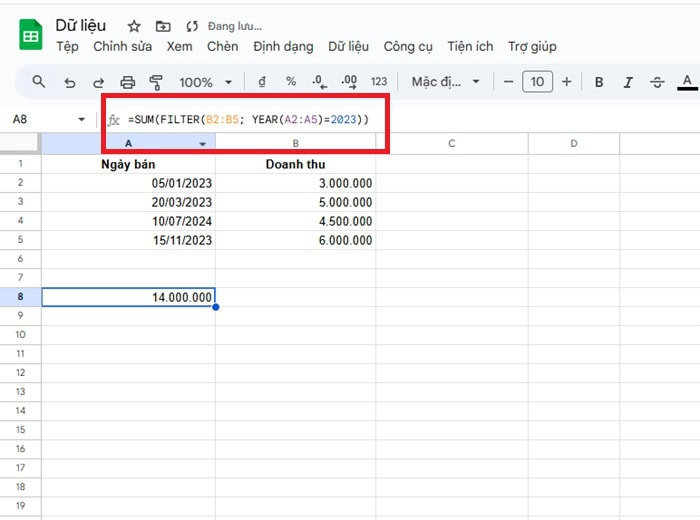Click the undo arrow icon
Viewport: 700px width, 520px height.
(x=69, y=82)
